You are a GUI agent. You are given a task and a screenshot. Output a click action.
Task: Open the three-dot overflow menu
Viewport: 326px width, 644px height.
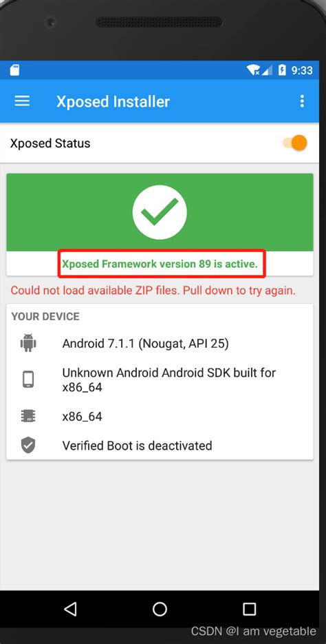[302, 101]
